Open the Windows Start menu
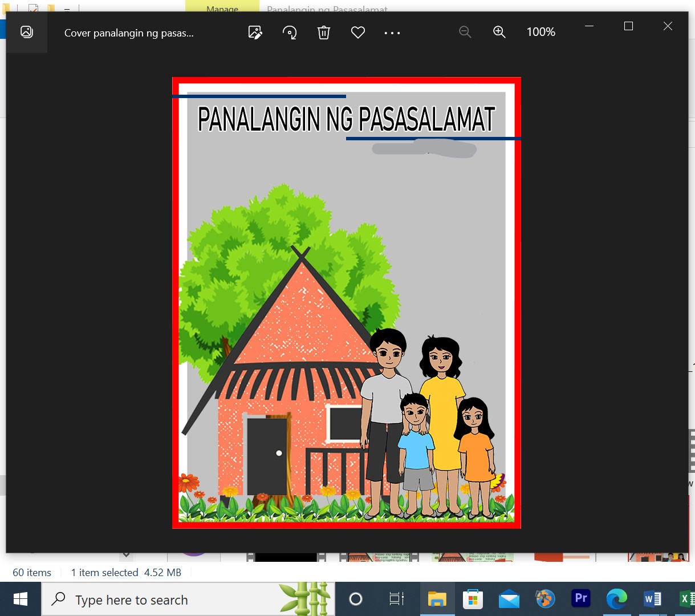This screenshot has height=616, width=695. coord(21,599)
